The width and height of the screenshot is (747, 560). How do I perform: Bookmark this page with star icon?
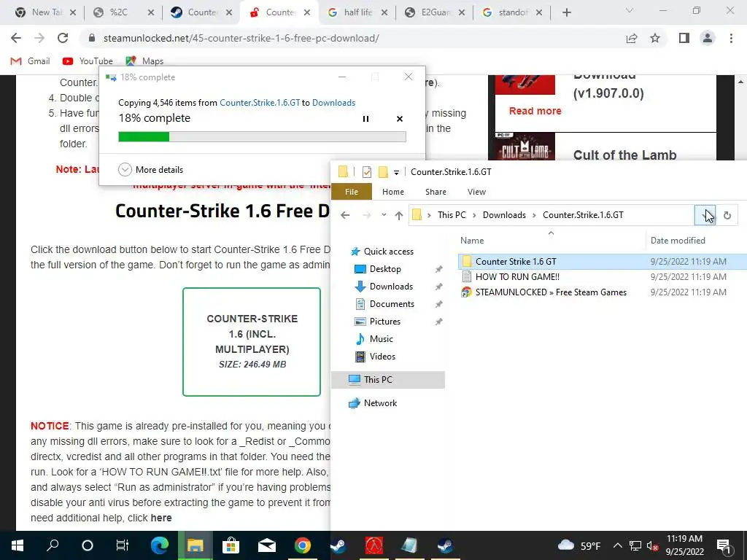655,38
